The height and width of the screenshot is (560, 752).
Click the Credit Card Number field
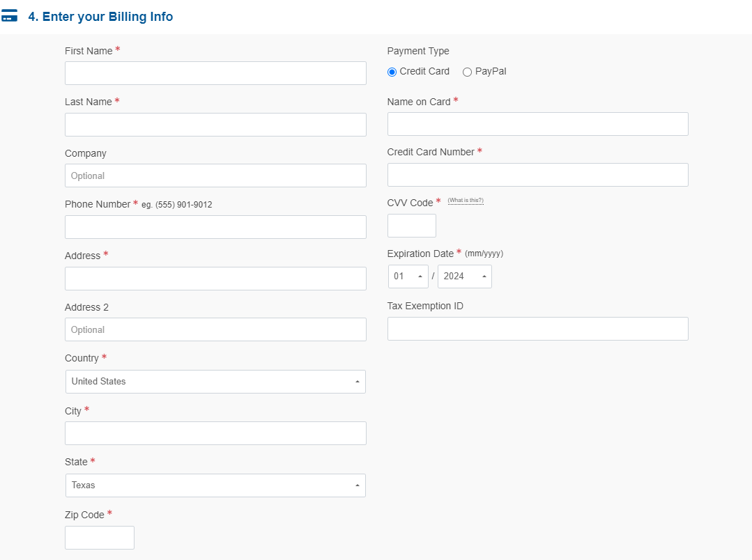[x=537, y=175]
